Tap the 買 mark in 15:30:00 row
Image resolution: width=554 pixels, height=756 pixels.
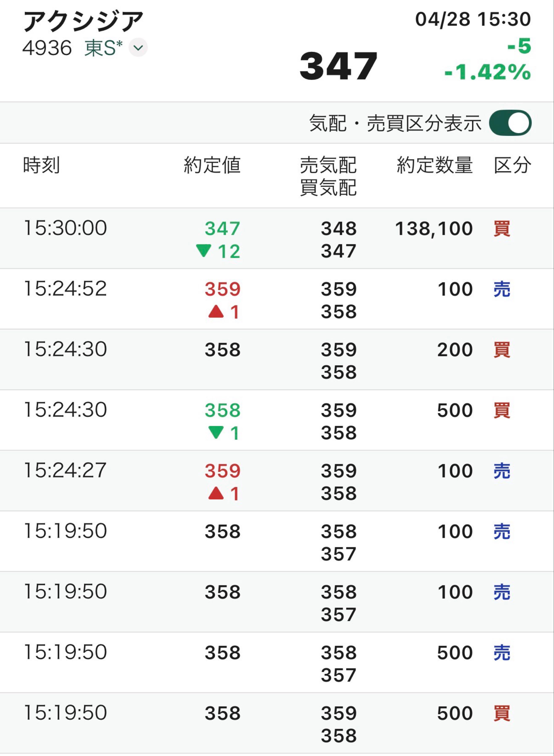(x=502, y=229)
